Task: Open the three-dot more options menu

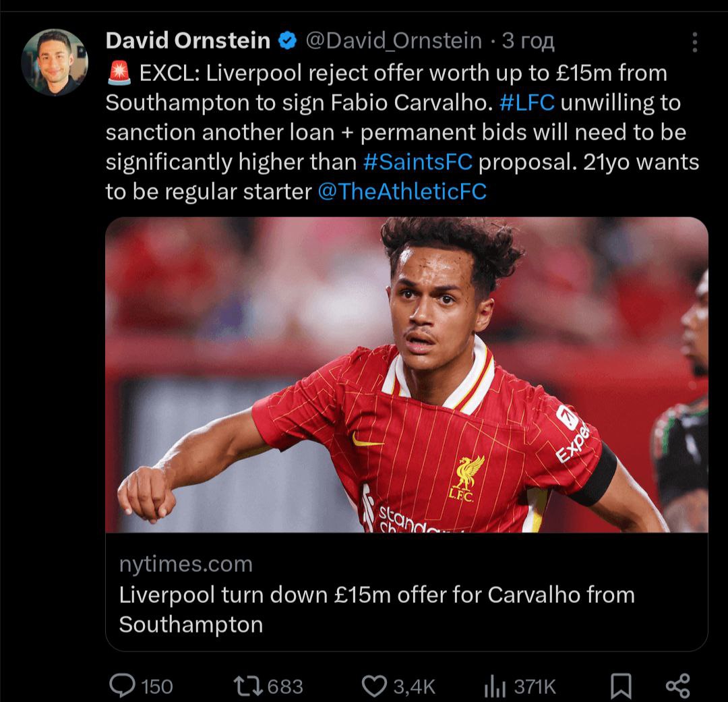Action: coord(694,42)
